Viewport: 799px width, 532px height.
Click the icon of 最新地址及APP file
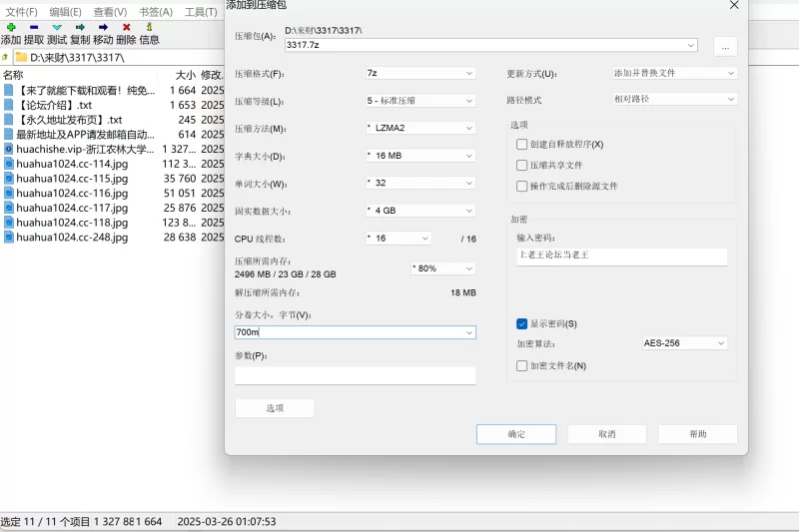click(x=9, y=135)
